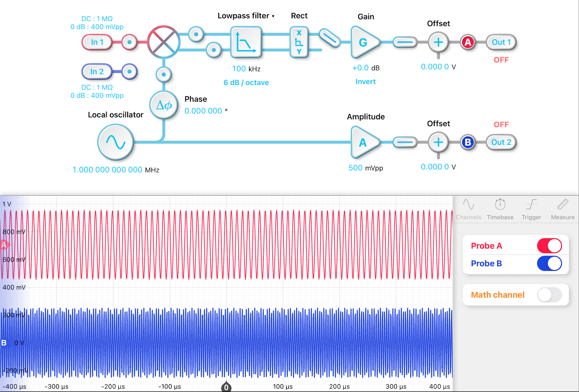Open the lowpass filter block icon
The image size is (579, 392).
coord(246,42)
